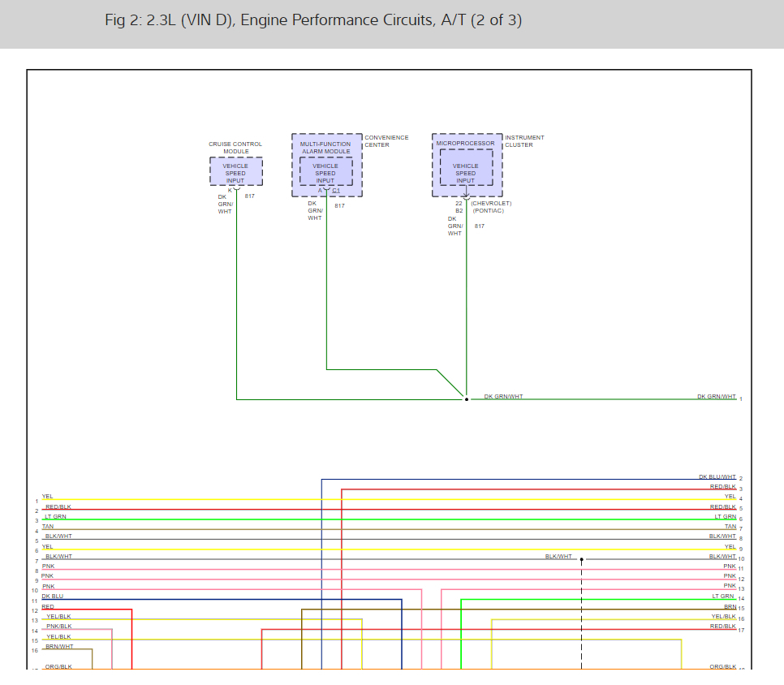Click the BRN/WHT wire label on left

pyautogui.click(x=59, y=647)
